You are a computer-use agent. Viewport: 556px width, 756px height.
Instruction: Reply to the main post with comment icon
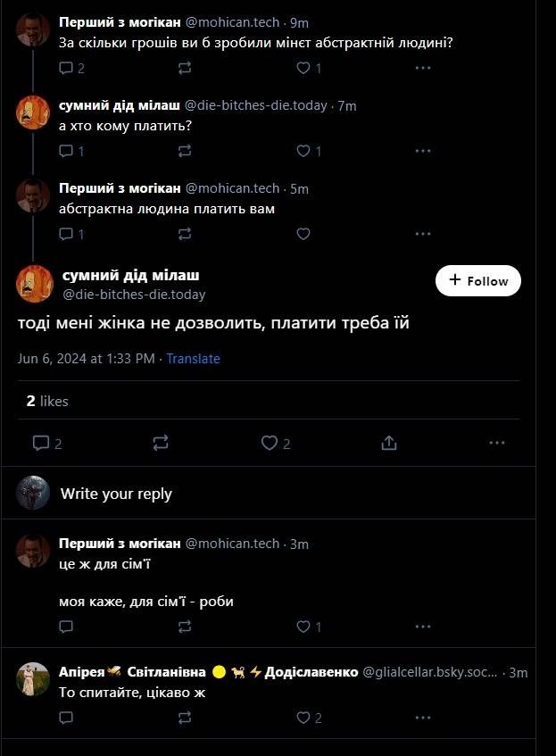(41, 443)
